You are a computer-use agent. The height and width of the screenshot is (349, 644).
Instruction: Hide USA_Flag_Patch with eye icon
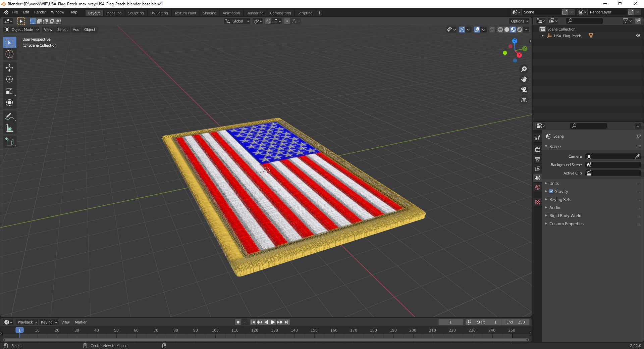[638, 36]
